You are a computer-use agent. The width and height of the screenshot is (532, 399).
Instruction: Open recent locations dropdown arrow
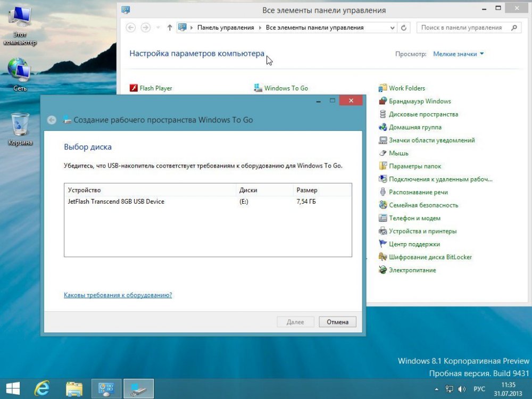pos(158,28)
